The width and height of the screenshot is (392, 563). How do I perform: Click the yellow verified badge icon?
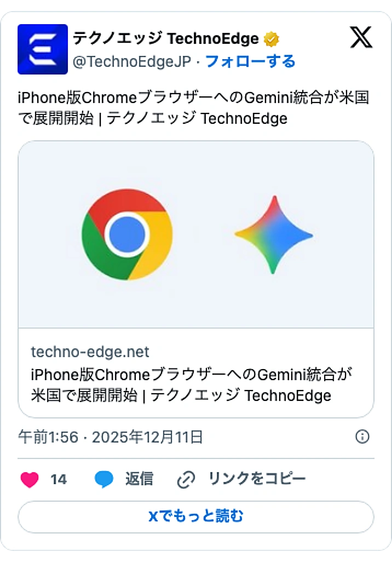pyautogui.click(x=272, y=38)
